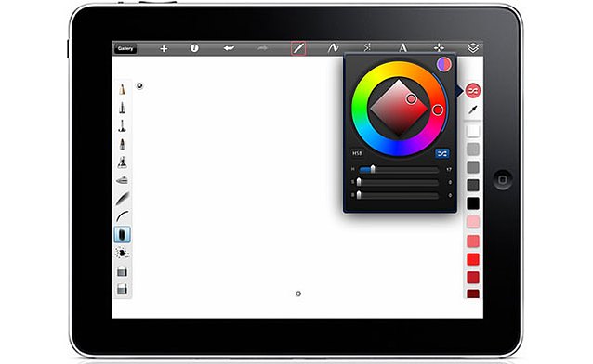
Task: Choose the stroke curve tool
Action: tap(333, 48)
